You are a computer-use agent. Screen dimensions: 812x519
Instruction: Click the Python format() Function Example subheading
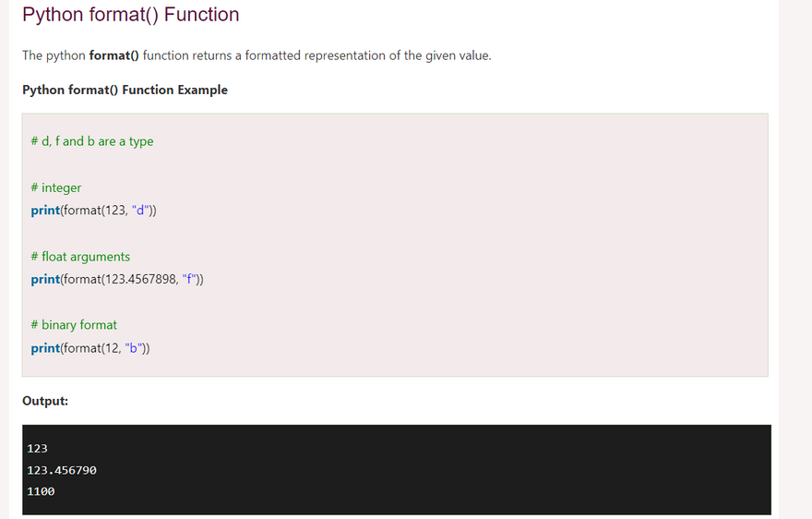(125, 90)
